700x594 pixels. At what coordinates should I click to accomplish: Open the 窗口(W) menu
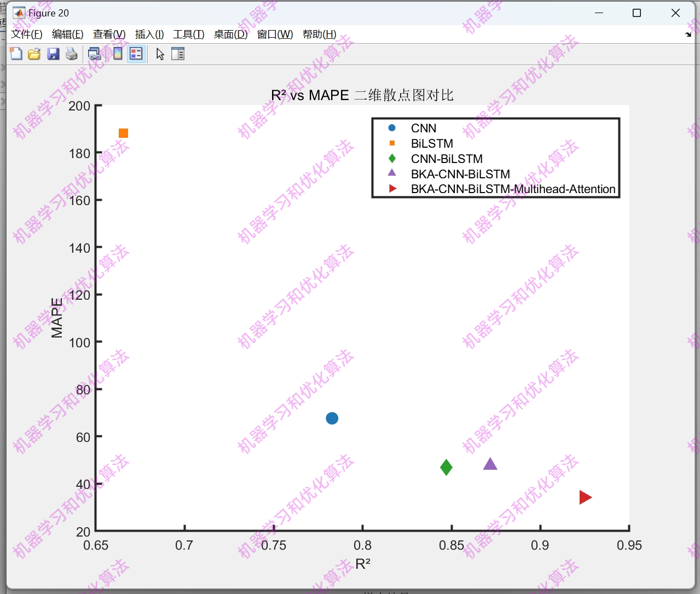275,34
